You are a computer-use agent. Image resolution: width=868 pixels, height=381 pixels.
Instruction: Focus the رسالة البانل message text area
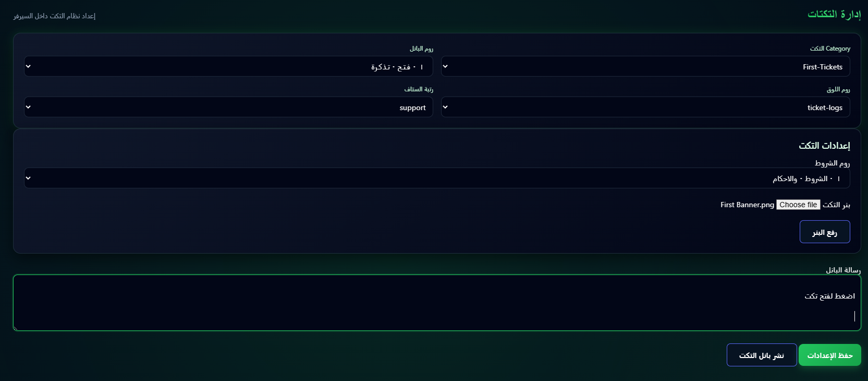coord(437,303)
